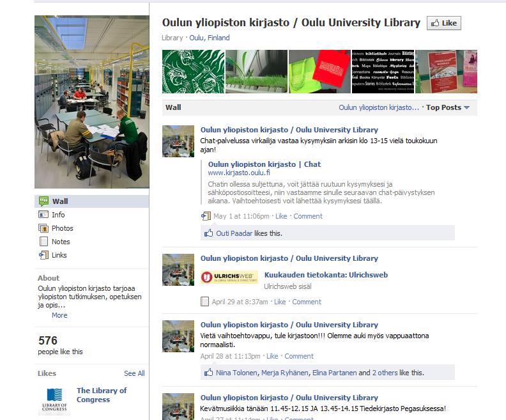Image resolution: width=506 pixels, height=420 pixels.
Task: Click May 1 at 11:06pm timestamp
Action: [x=241, y=216]
